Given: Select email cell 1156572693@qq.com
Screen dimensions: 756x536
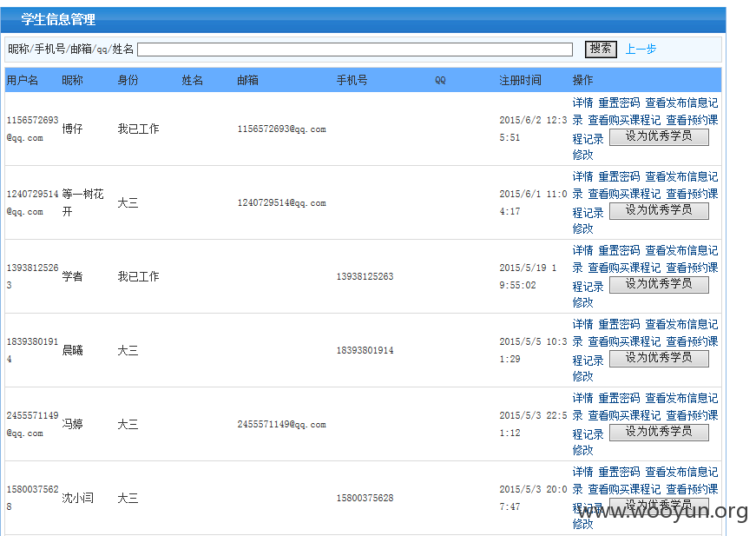Looking at the screenshot, I should coord(281,129).
